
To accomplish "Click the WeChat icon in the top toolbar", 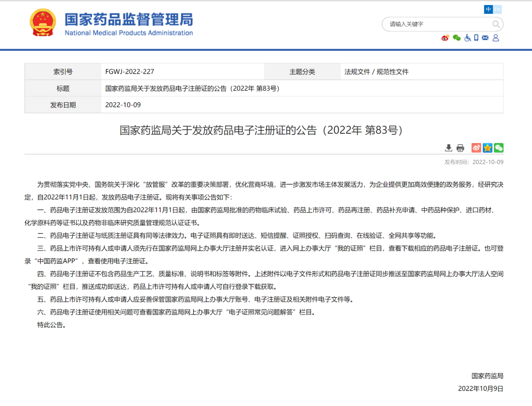I will [456, 37].
